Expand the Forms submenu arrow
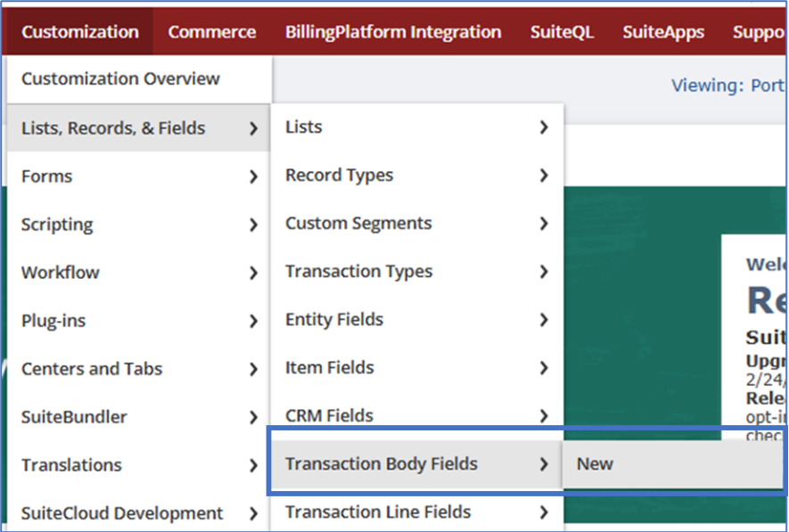The width and height of the screenshot is (789, 532). [x=254, y=176]
